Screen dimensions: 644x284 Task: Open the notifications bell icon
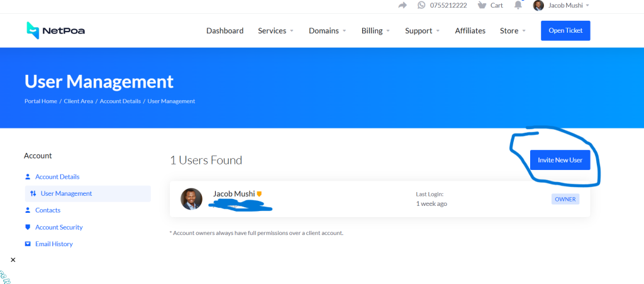tap(518, 5)
